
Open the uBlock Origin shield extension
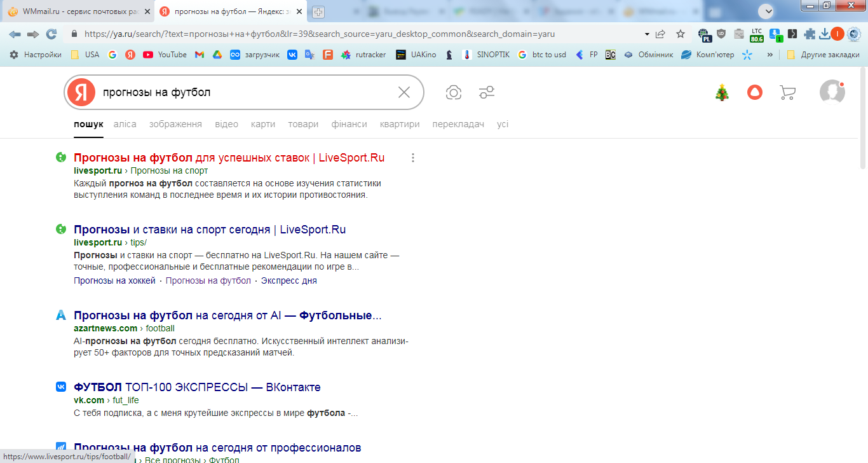(x=721, y=34)
